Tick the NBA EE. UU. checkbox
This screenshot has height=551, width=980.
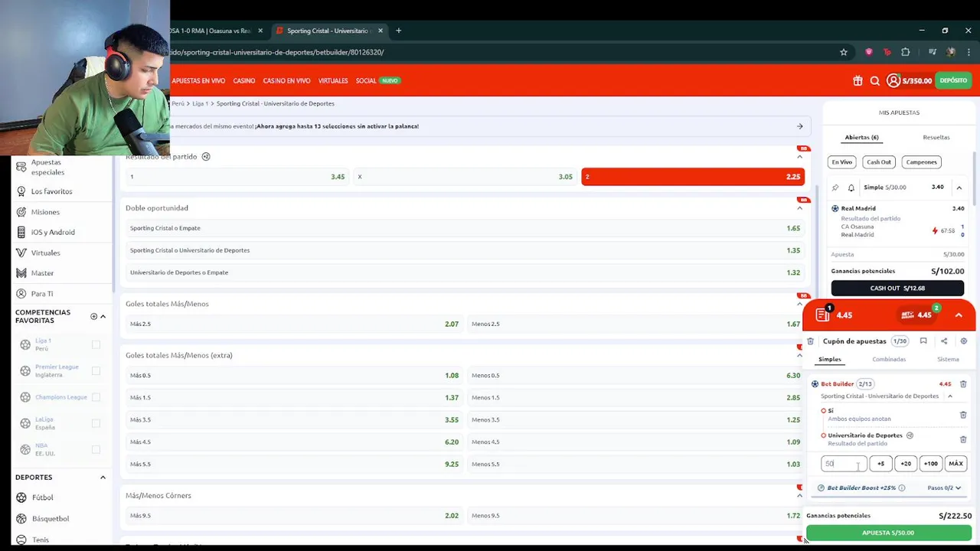point(96,449)
